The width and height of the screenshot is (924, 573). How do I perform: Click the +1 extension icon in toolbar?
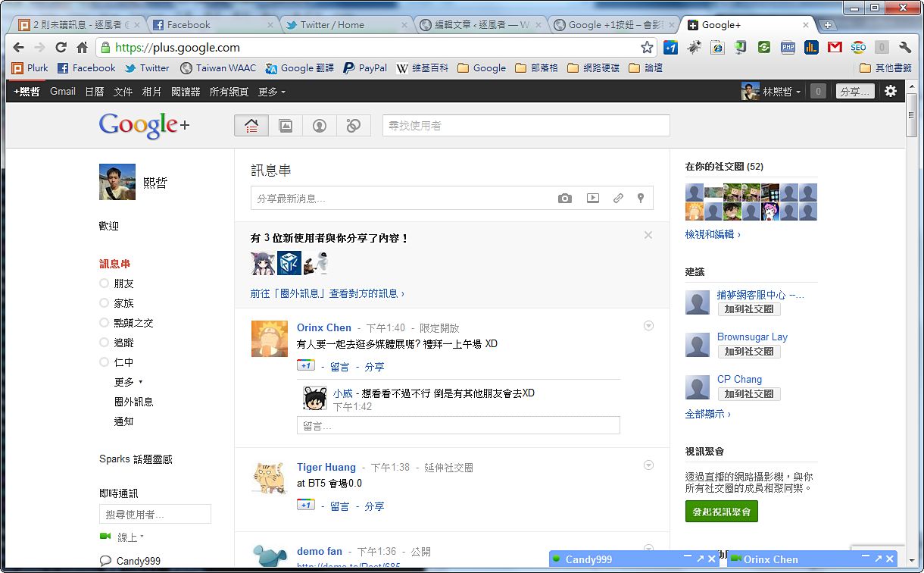click(x=670, y=47)
